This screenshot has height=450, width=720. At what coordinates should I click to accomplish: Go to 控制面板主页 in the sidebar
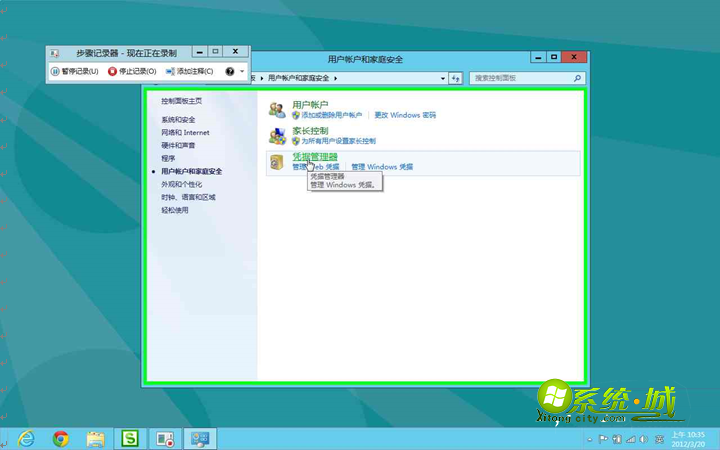coord(181,101)
